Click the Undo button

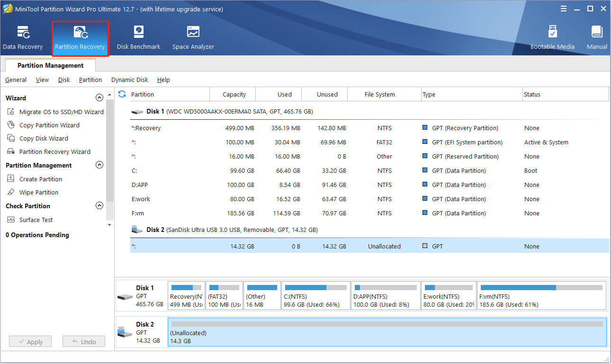83,342
